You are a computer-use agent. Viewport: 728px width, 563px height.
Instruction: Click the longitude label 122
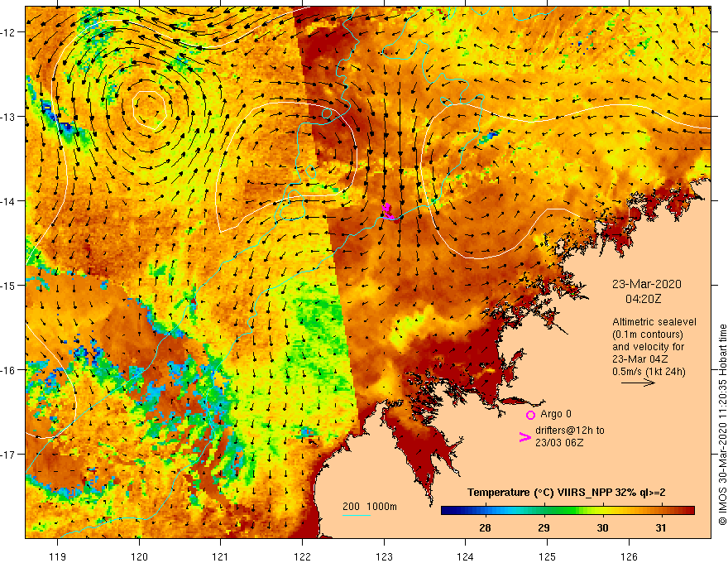point(302,556)
